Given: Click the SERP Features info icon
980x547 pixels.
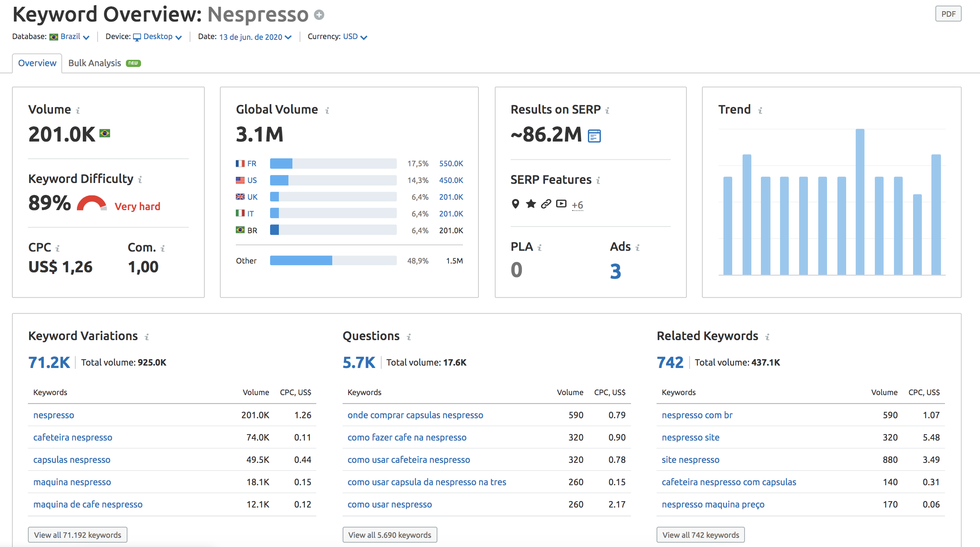Looking at the screenshot, I should coord(598,181).
